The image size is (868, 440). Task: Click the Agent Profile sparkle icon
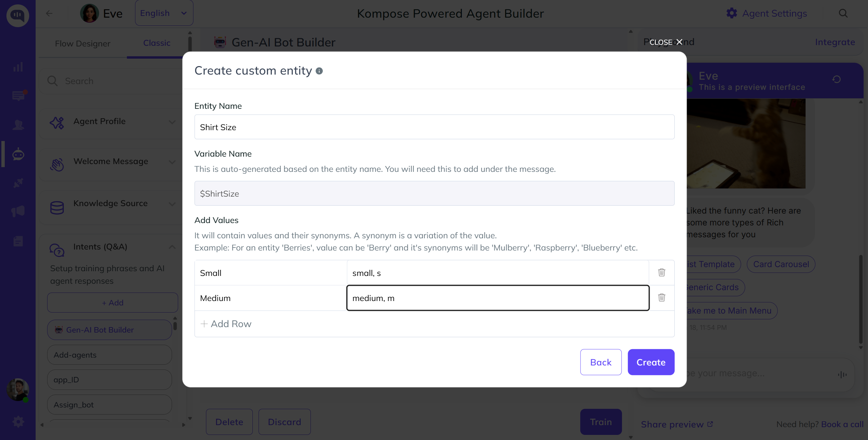57,122
